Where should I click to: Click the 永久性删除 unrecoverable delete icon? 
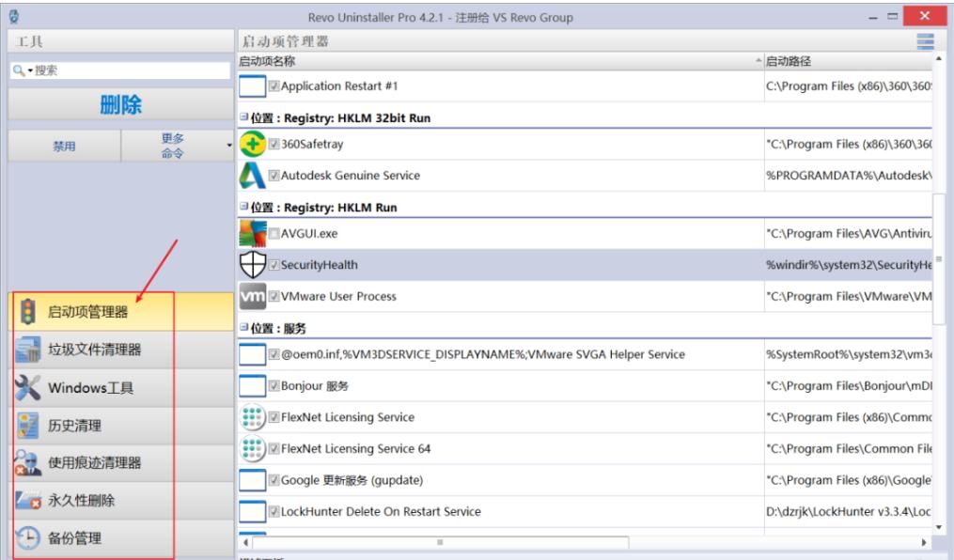(26, 501)
